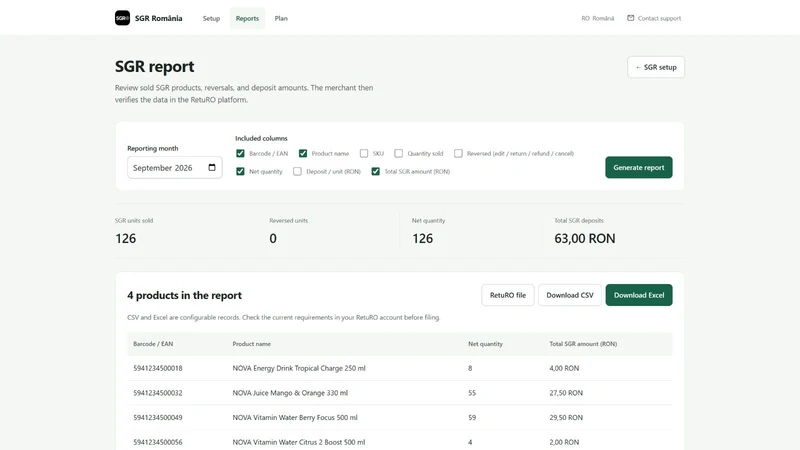
Task: Click net quantity 8 in Energy Drink row
Action: [x=470, y=368]
